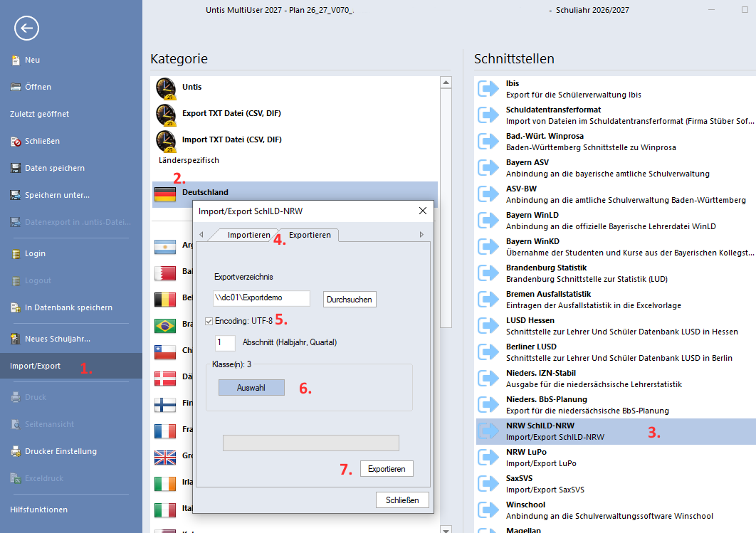Screen dimensions: 756x533
Task: Open Zuletzt geöffnet menu entry
Action: (x=40, y=114)
